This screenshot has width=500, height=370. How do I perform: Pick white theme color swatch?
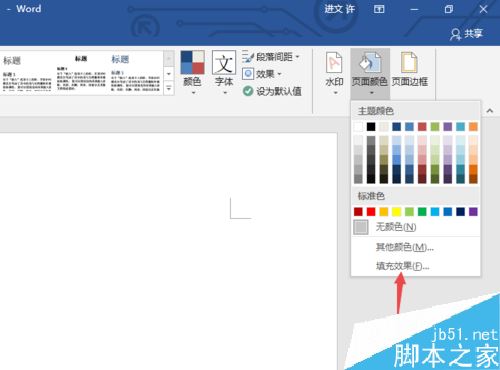tap(358, 127)
